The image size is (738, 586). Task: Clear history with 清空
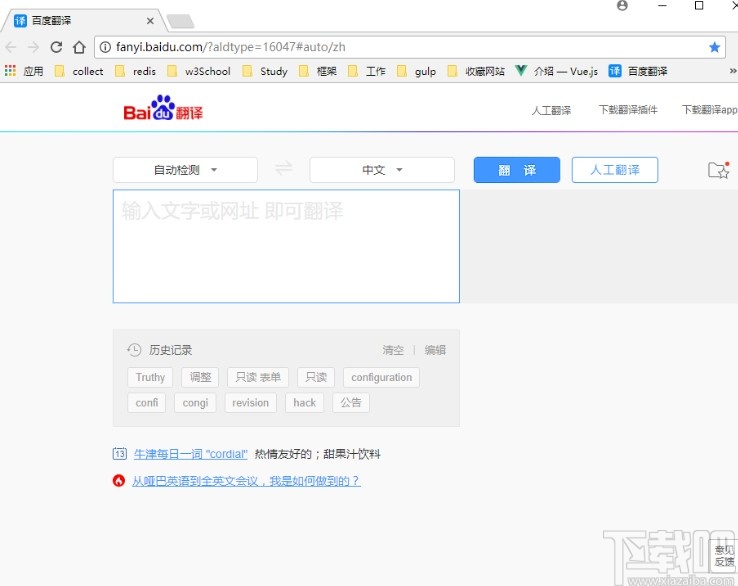[393, 350]
